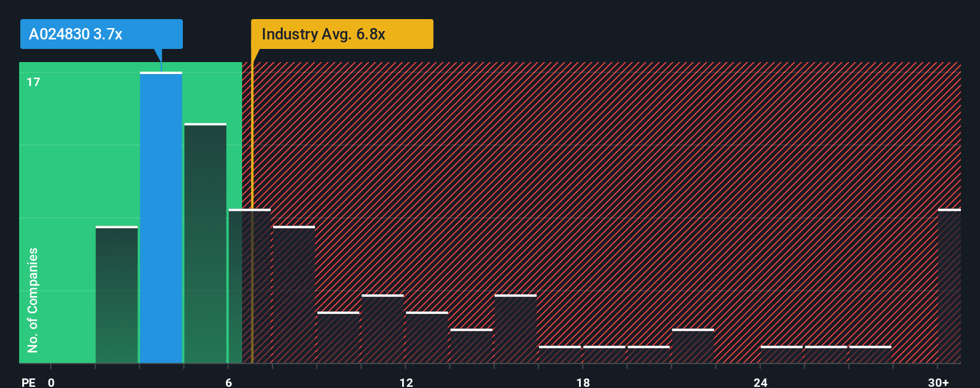Click the bar just right of PE 24

point(782,355)
